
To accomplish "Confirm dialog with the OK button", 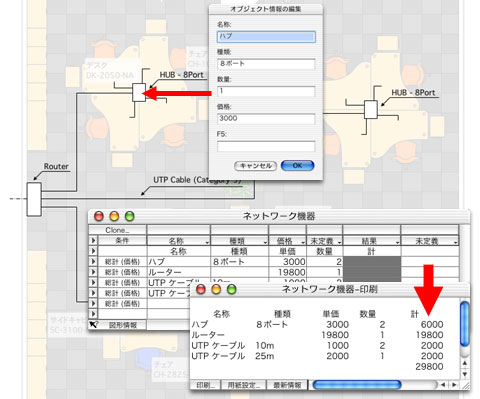I will (x=297, y=166).
